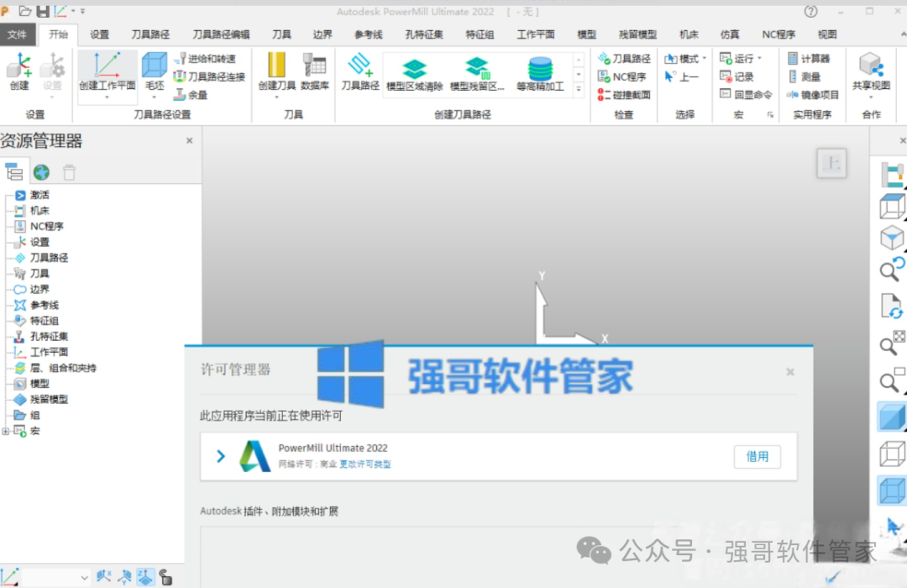Select 激活 in the explorer tree
The image size is (907, 588).
(39, 195)
